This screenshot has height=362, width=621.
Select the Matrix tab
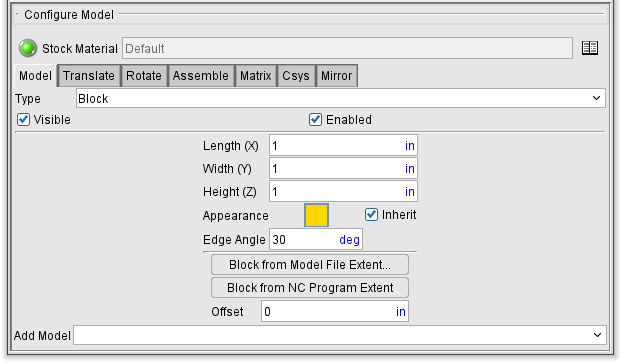click(x=255, y=76)
